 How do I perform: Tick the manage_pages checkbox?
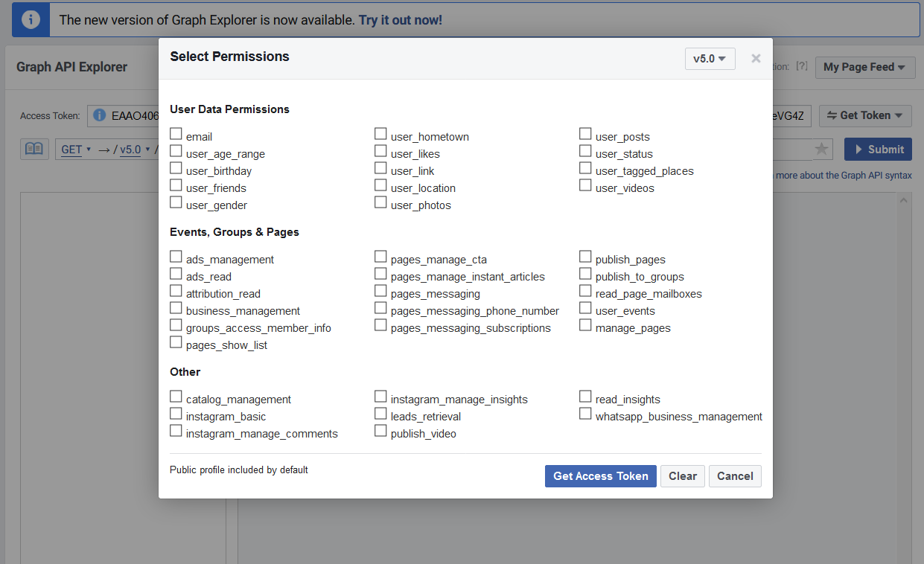click(x=585, y=325)
